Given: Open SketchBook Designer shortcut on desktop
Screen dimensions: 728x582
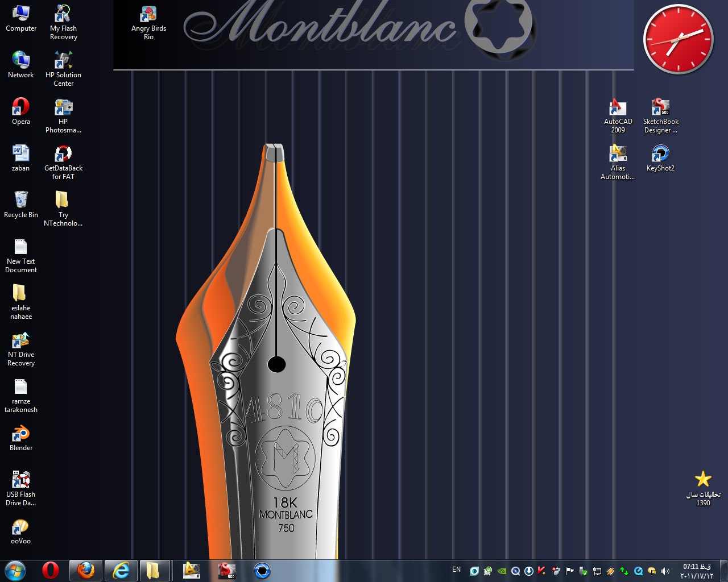Looking at the screenshot, I should click(660, 116).
